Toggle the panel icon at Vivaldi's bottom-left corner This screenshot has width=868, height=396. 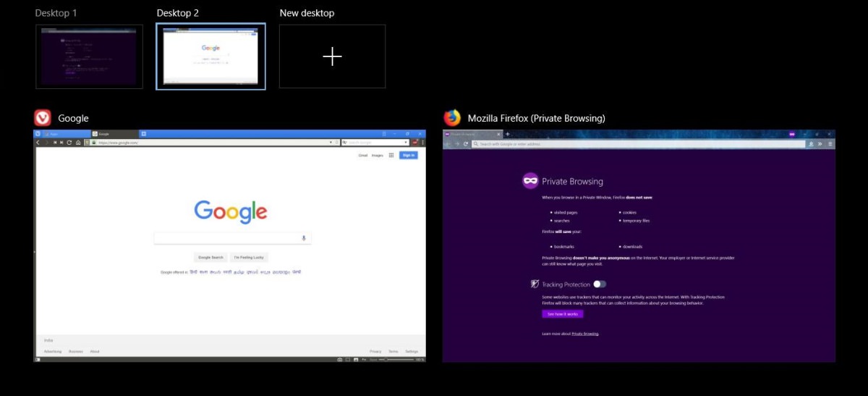pos(38,359)
